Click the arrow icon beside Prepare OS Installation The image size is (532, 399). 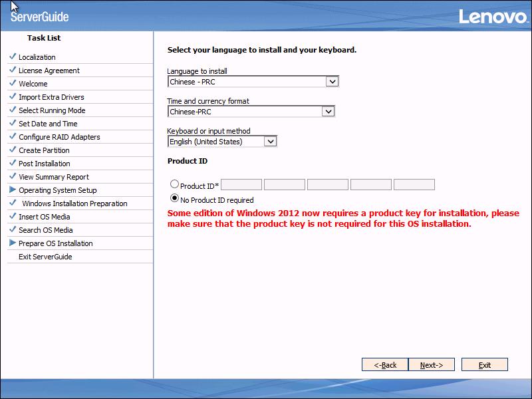[x=13, y=243]
